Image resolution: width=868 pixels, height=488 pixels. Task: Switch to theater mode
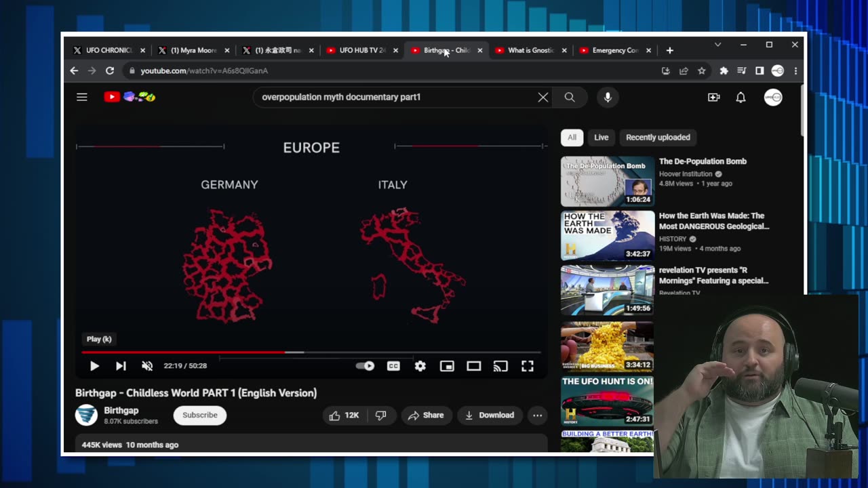coord(474,366)
